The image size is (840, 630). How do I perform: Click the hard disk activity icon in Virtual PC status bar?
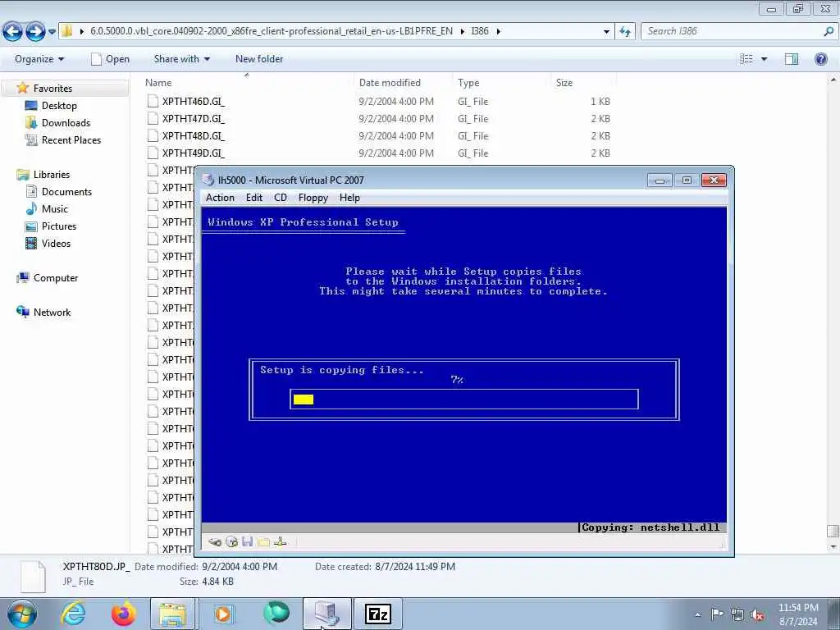tap(215, 542)
